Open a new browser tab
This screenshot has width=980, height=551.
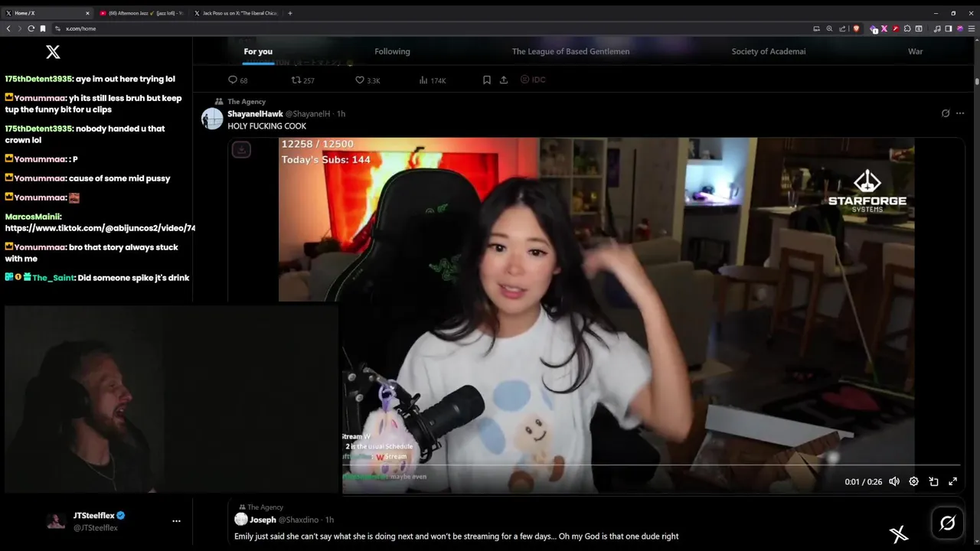click(x=290, y=13)
